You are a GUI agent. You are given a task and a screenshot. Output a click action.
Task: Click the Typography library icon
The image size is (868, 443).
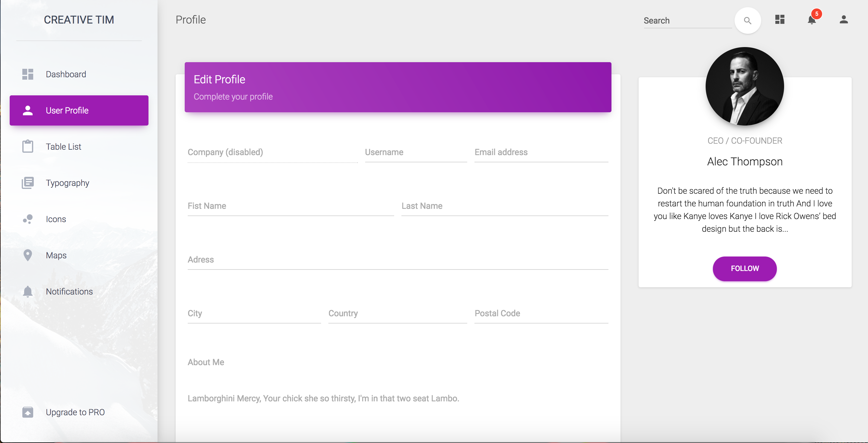pyautogui.click(x=28, y=183)
